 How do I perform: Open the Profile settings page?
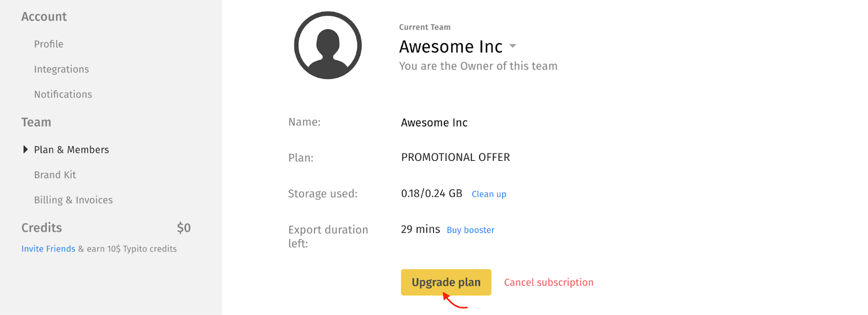point(49,44)
